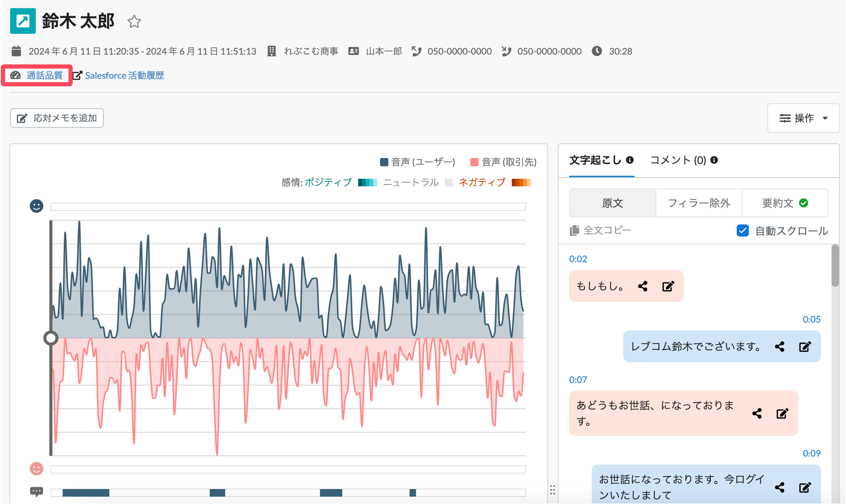The height and width of the screenshot is (504, 846).
Task: Click the もしもし。 transcript text
Action: click(x=600, y=286)
